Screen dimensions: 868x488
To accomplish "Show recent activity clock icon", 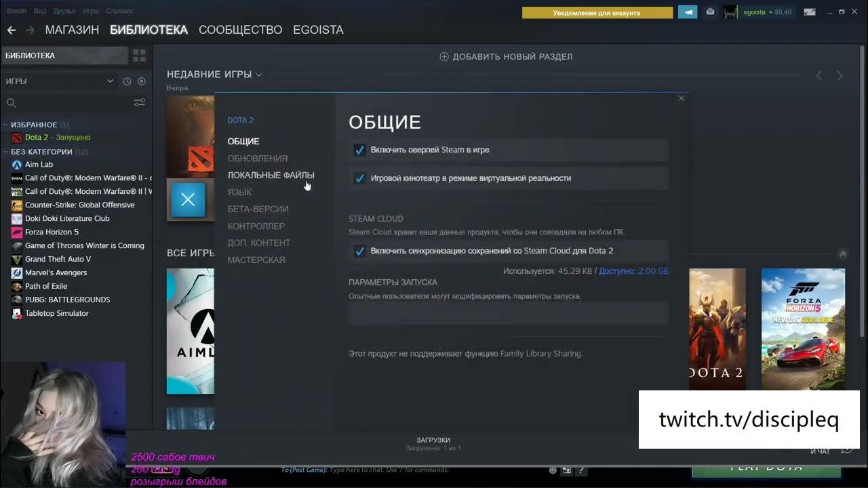I will click(127, 81).
